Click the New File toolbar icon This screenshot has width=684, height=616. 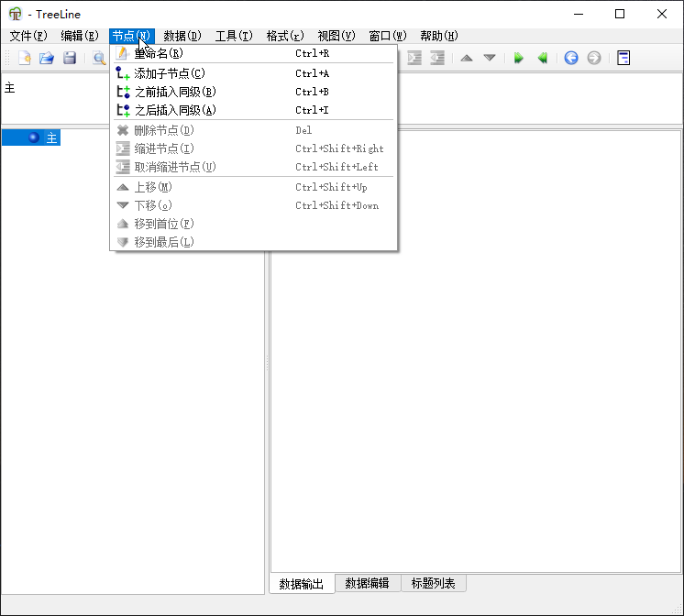(25, 58)
